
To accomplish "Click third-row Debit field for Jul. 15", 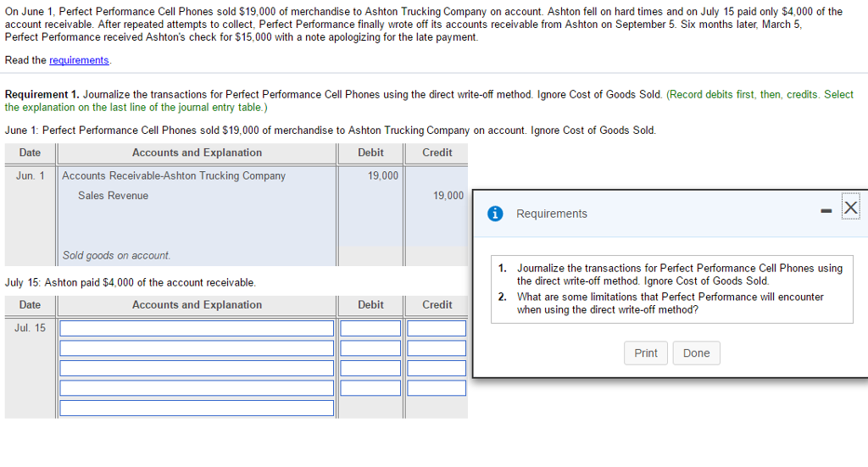I will 370,368.
